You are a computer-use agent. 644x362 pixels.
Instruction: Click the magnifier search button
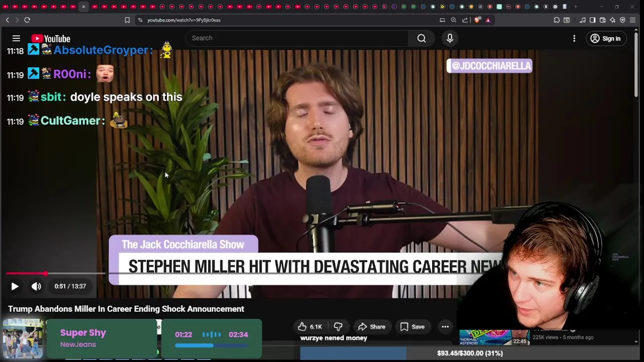[x=422, y=38]
